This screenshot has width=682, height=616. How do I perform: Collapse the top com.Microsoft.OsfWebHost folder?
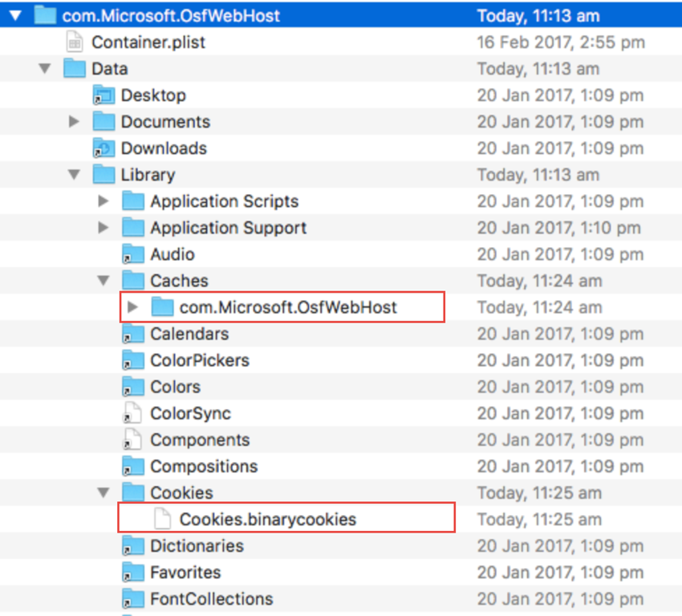15,16
